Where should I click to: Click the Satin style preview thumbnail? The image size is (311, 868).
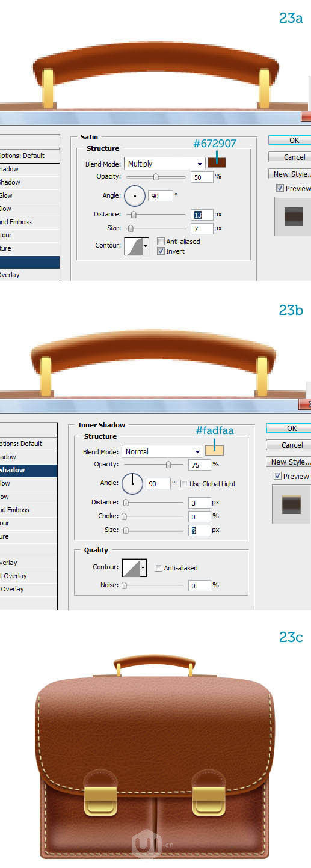point(294,216)
